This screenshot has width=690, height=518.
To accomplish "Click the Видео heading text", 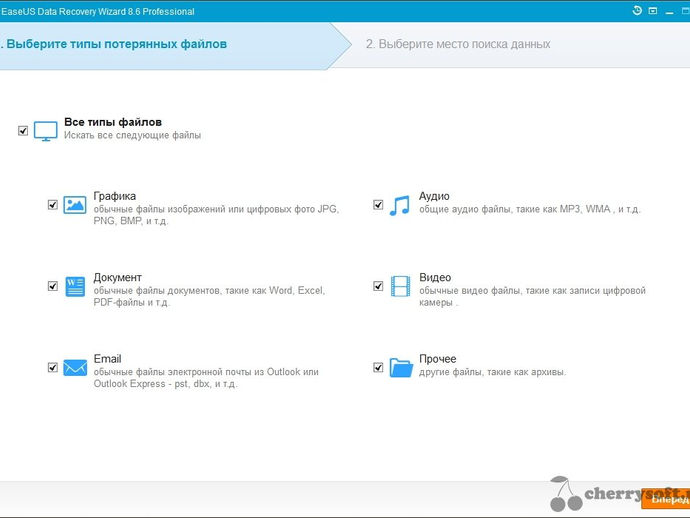I will click(x=435, y=277).
